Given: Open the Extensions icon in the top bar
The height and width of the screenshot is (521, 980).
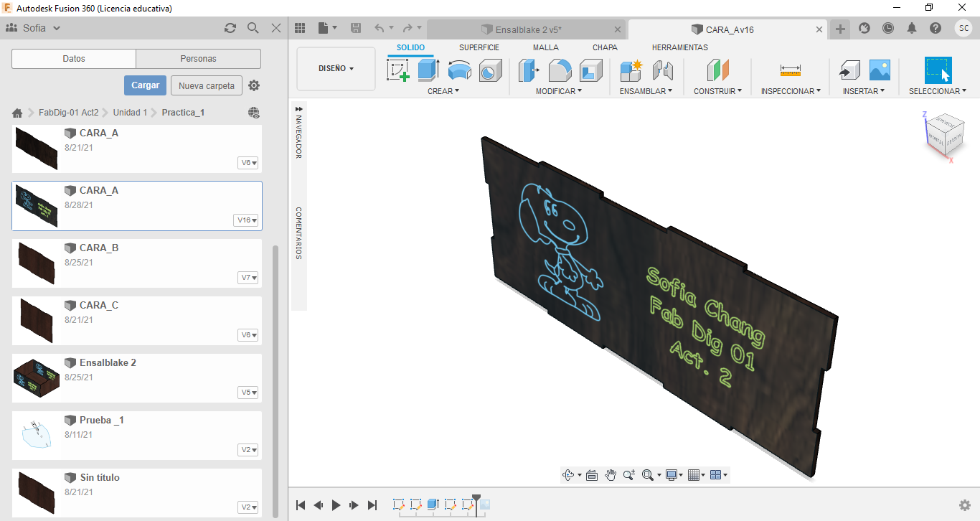Looking at the screenshot, I should 864,28.
